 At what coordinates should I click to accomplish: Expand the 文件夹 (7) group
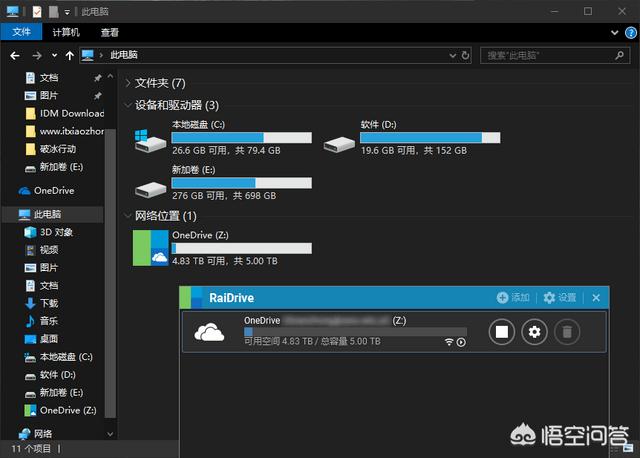(128, 83)
